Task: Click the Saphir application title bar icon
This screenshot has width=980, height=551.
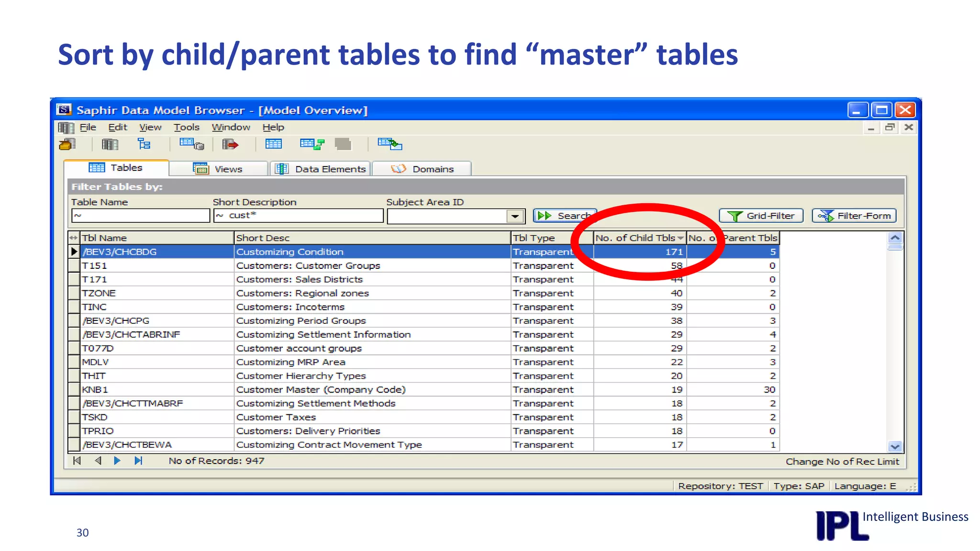Action: click(x=64, y=110)
